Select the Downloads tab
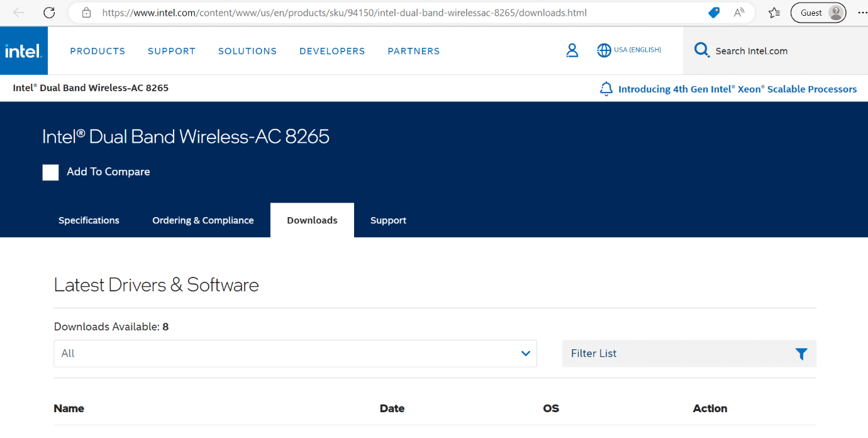This screenshot has width=868, height=438. coord(312,220)
